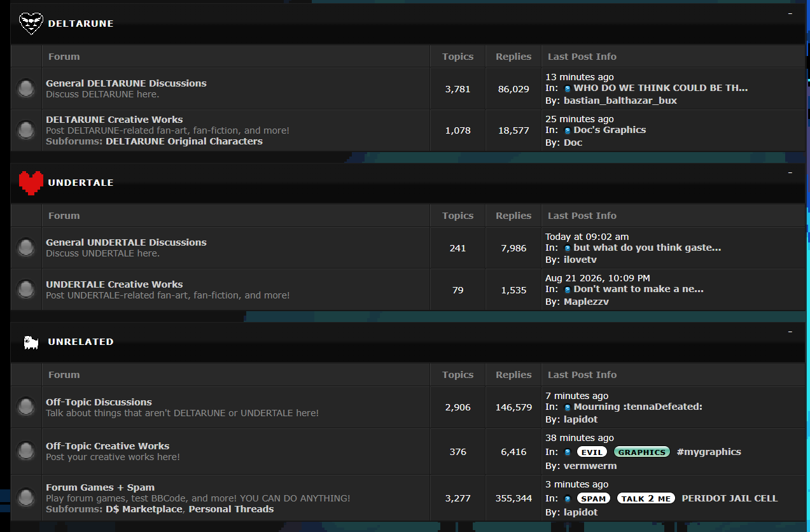Click the 86,029 replies count
The height and width of the screenshot is (532, 810).
(513, 89)
